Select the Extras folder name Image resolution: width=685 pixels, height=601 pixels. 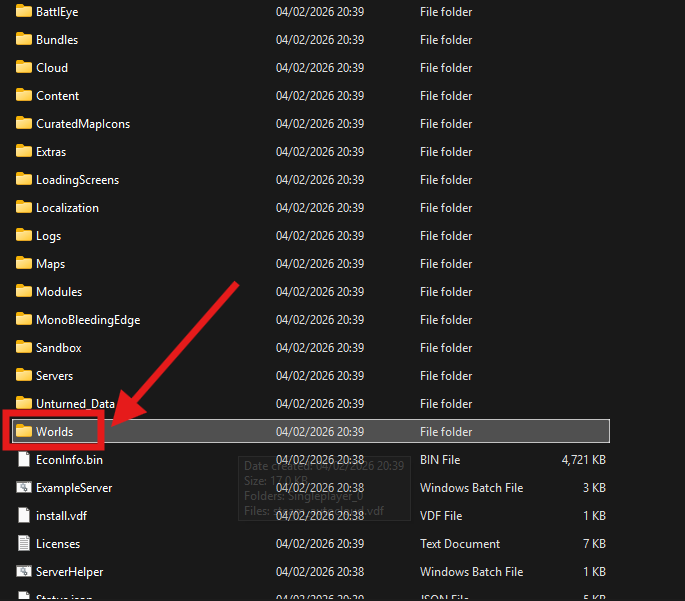(51, 152)
